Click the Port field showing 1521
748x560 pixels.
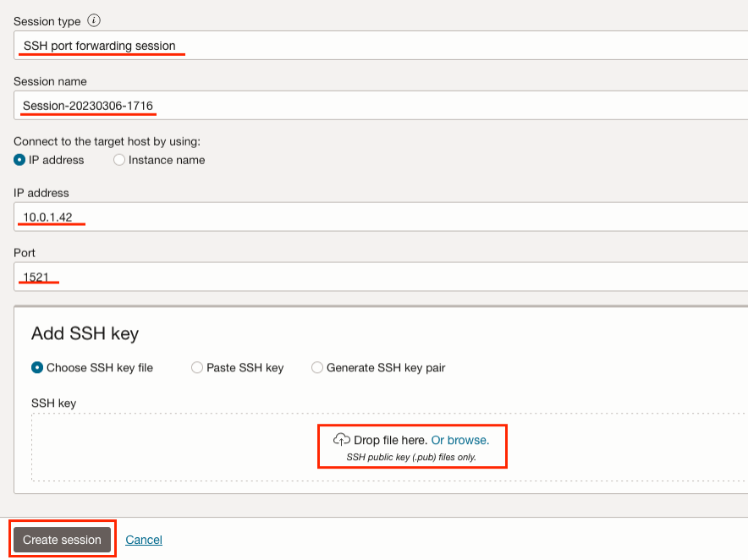click(381, 277)
